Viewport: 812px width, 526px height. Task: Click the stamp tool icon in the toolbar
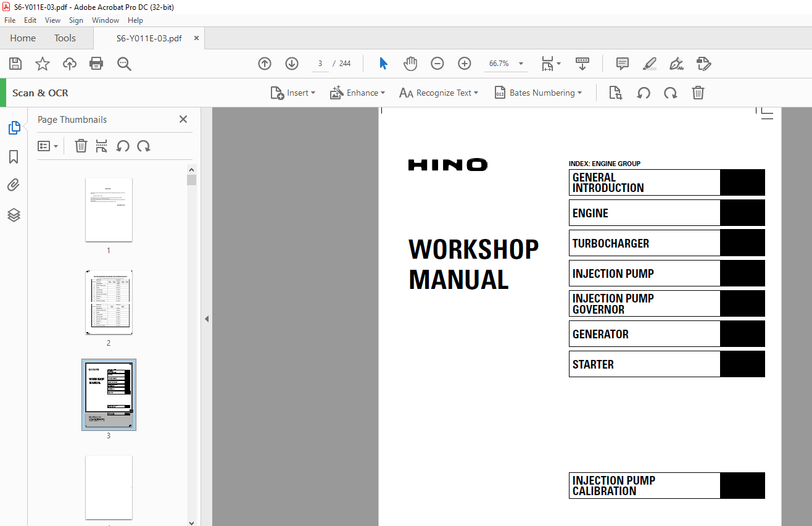pyautogui.click(x=704, y=64)
